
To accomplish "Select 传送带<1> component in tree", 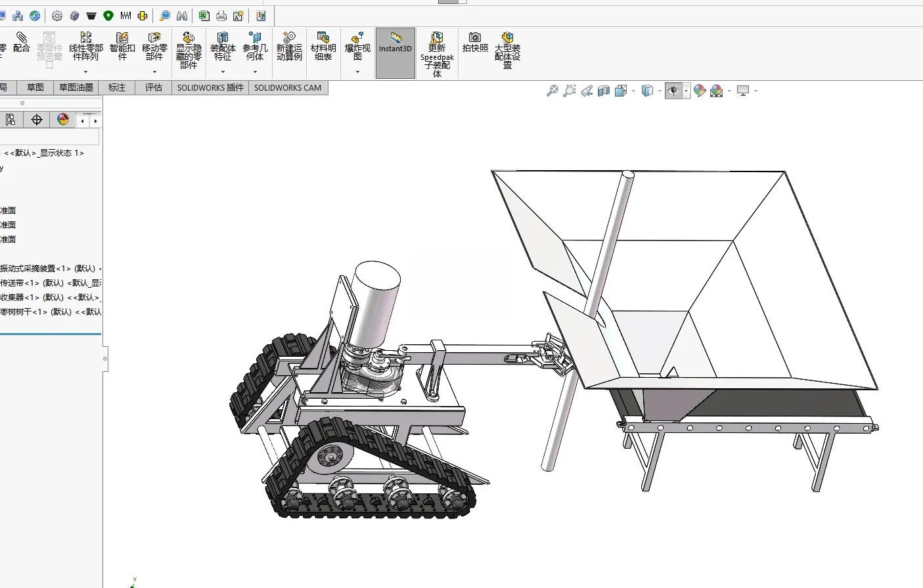I will pos(51,283).
